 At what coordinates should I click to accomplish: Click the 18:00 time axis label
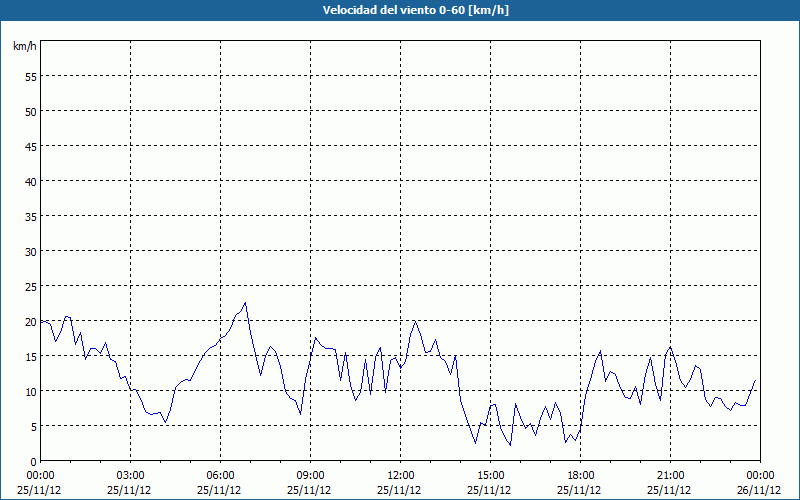(x=581, y=476)
